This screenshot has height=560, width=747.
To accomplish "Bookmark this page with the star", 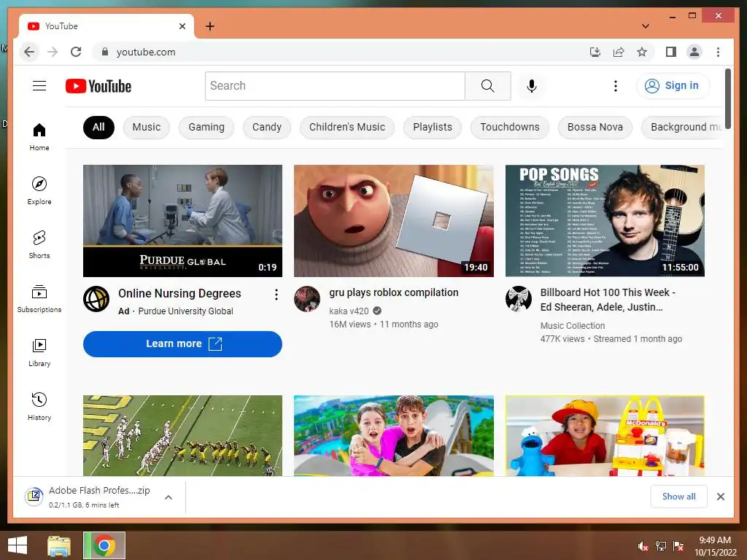I will tap(642, 52).
